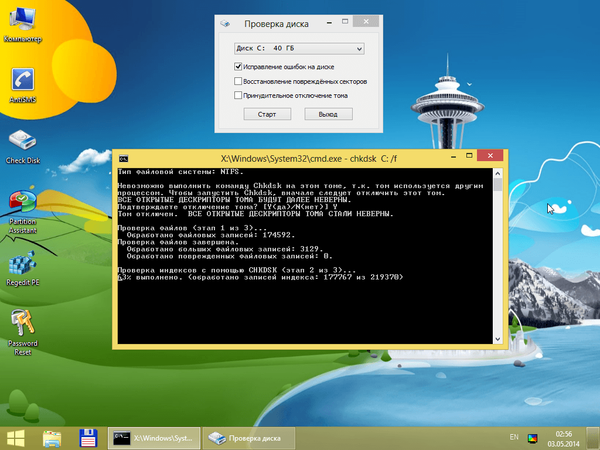Click the cmd window title bar icon

pyautogui.click(x=123, y=158)
